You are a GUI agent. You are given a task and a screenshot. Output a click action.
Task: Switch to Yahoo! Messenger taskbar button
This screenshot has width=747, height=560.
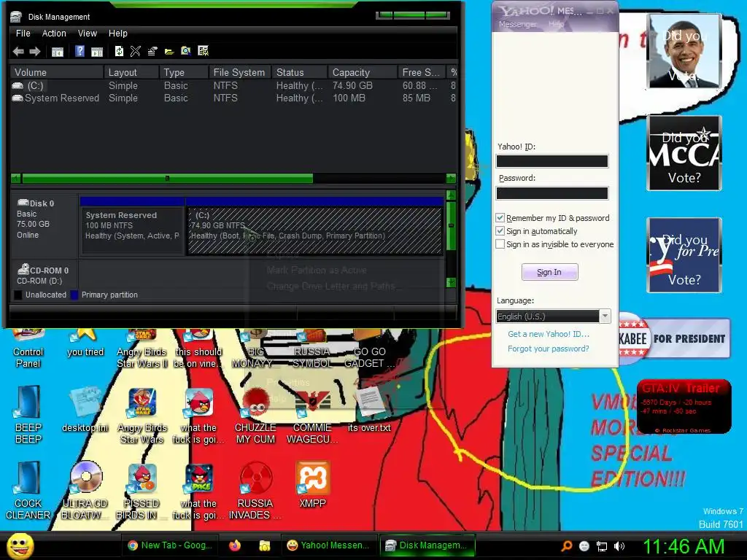click(x=329, y=545)
